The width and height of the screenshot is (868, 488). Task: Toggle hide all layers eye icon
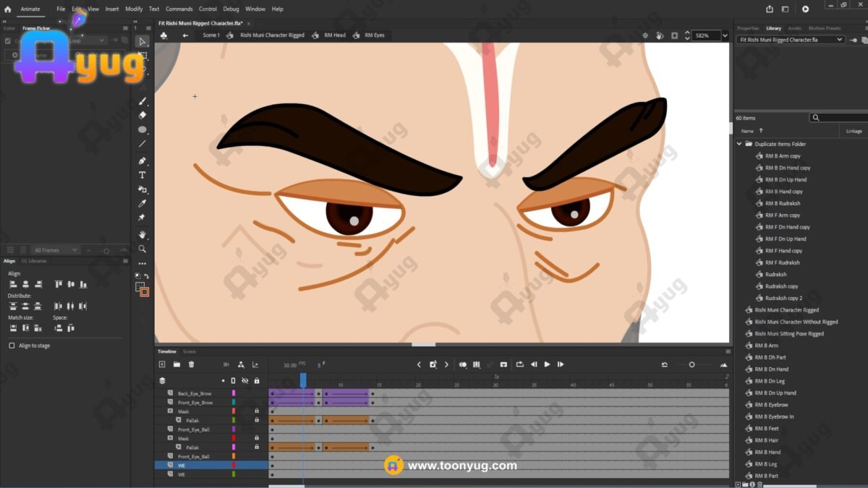click(244, 380)
